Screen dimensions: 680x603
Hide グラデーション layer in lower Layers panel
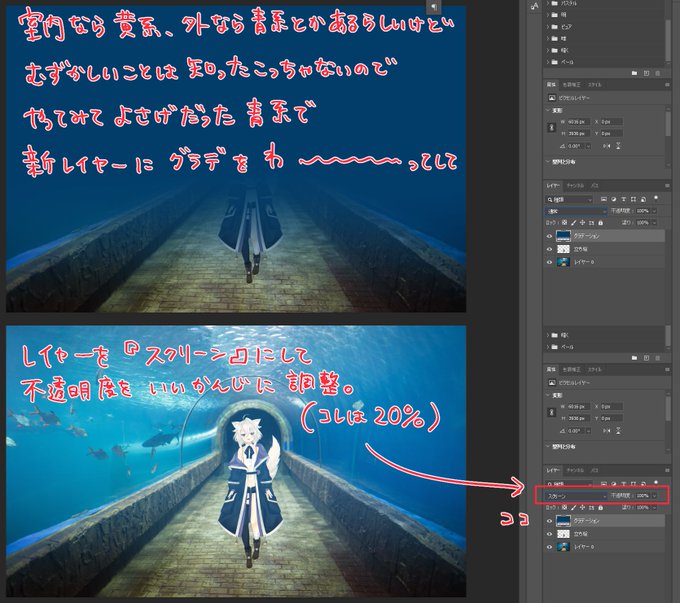coord(549,521)
